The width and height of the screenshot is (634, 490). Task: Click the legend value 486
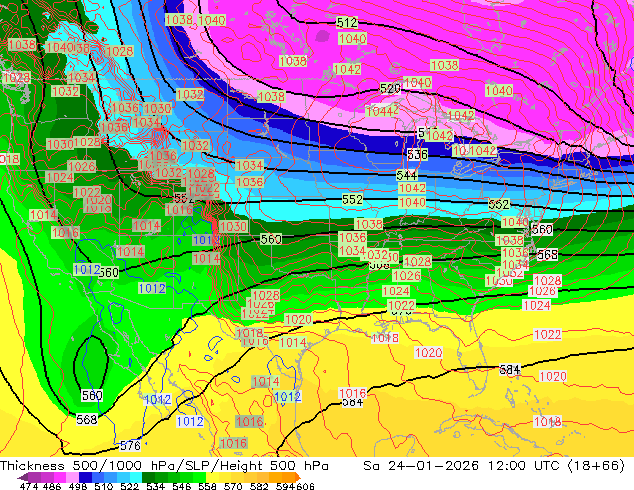tap(52, 486)
